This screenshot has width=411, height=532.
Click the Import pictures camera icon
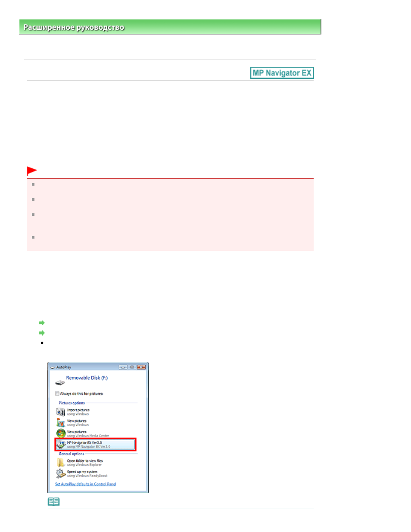tap(61, 412)
